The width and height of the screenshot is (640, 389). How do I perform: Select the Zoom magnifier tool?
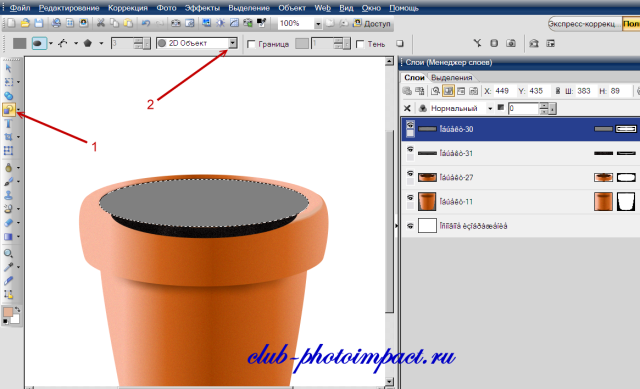coord(8,253)
